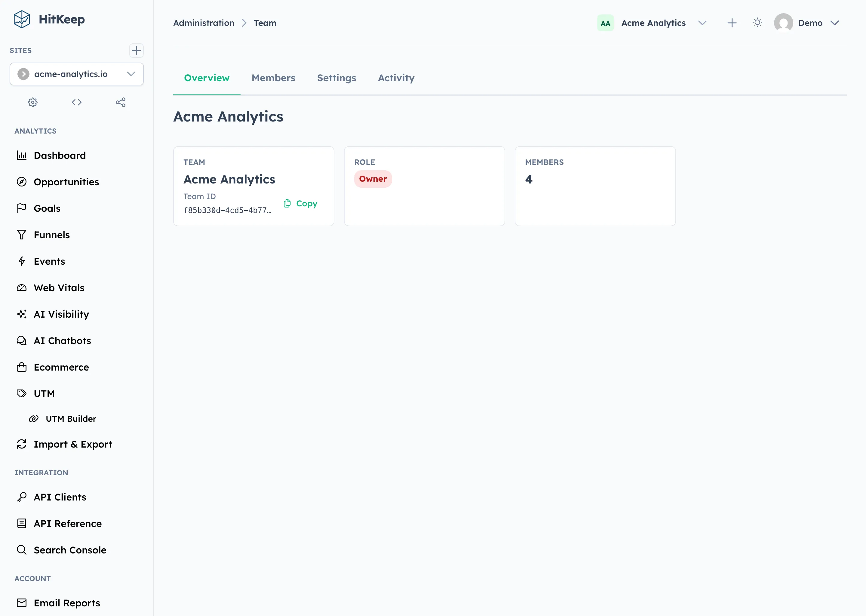The height and width of the screenshot is (616, 866).
Task: Click the Dashboard bar chart icon
Action: pyautogui.click(x=22, y=156)
